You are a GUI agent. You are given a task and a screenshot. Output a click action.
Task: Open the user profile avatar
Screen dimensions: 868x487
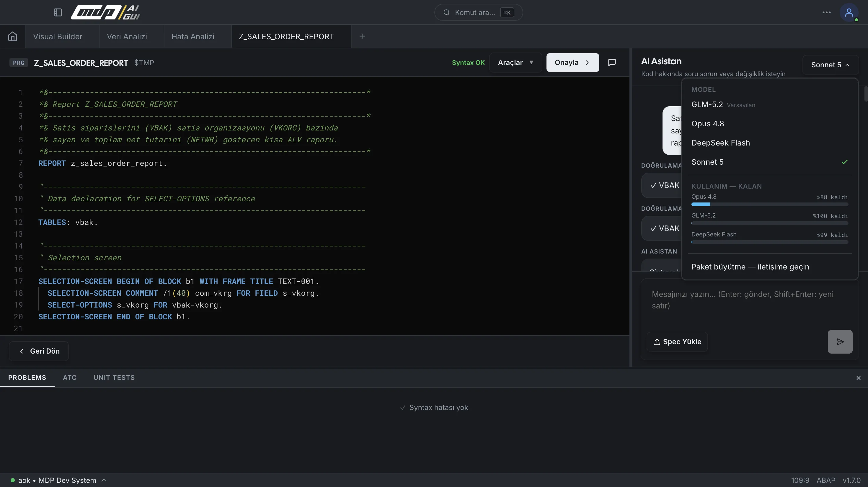(849, 12)
